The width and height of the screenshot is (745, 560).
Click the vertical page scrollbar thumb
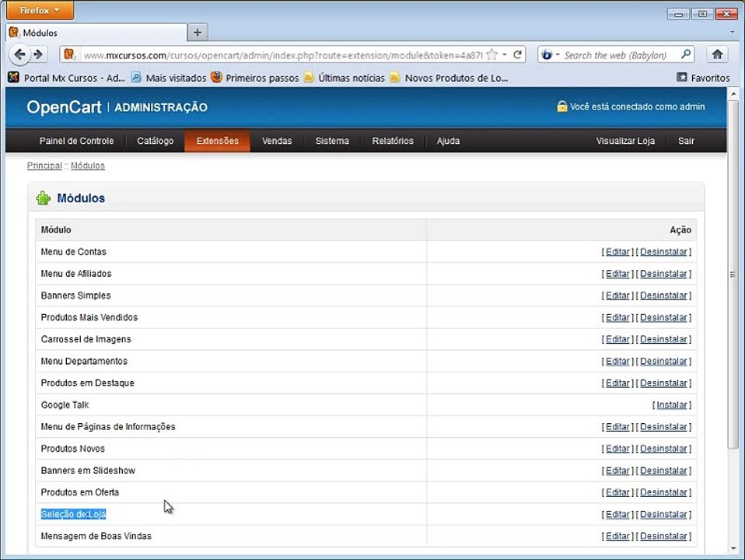pyautogui.click(x=733, y=275)
